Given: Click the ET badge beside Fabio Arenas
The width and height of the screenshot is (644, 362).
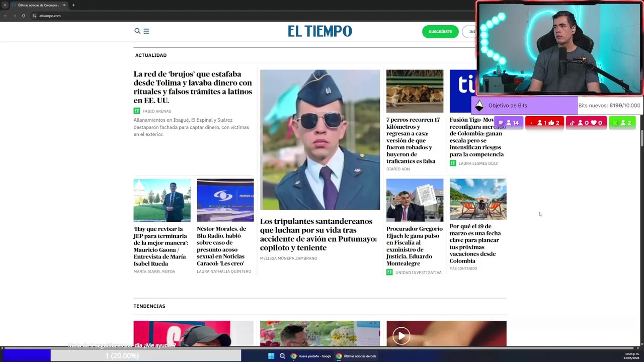Looking at the screenshot, I should pos(136,111).
